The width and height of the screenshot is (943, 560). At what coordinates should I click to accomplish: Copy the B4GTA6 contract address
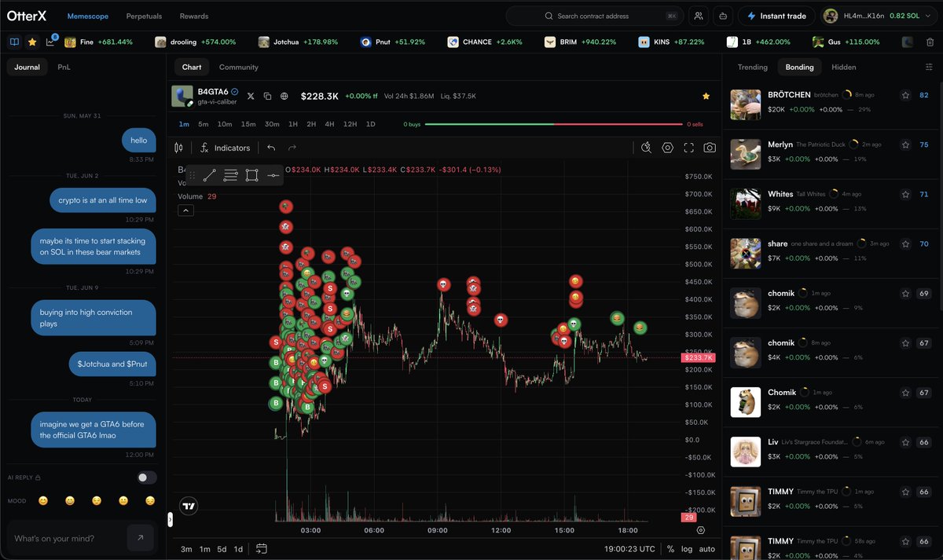(267, 96)
